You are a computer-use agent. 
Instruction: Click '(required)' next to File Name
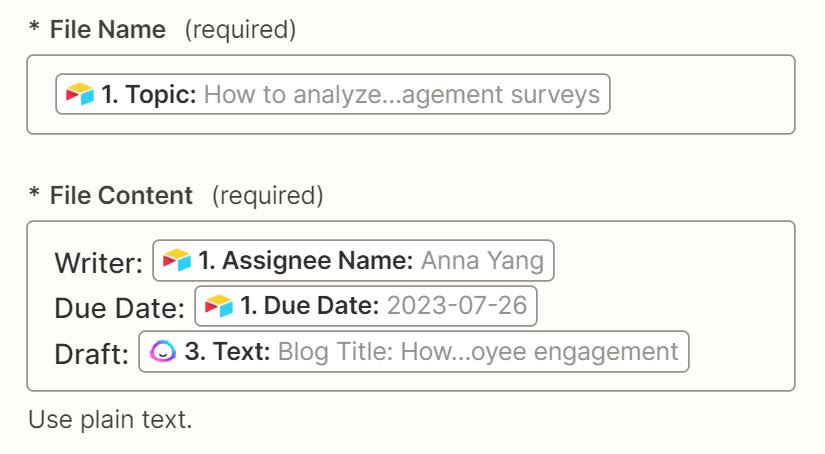(x=240, y=30)
